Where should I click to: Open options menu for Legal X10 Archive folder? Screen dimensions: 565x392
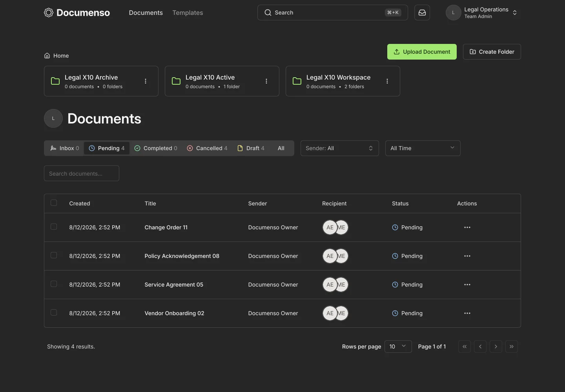coord(146,81)
